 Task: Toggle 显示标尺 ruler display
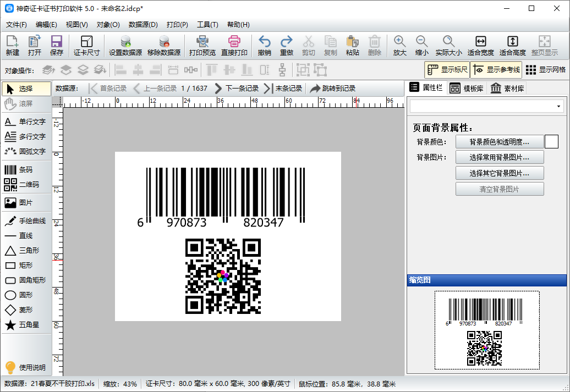point(447,70)
